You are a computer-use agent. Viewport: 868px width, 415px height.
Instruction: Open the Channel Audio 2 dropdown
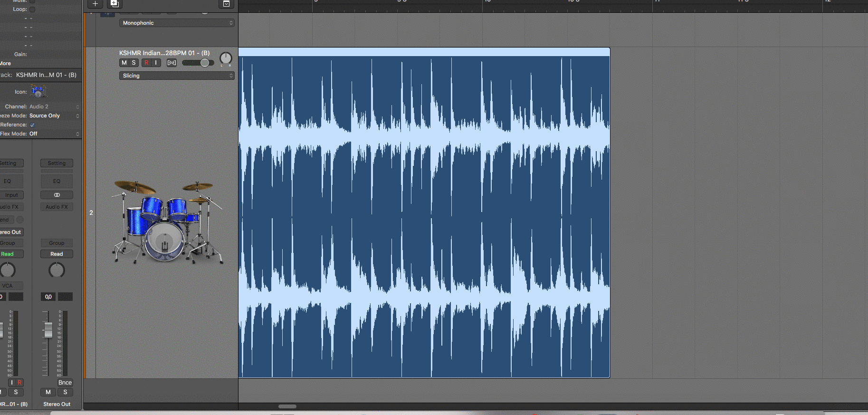[x=54, y=106]
